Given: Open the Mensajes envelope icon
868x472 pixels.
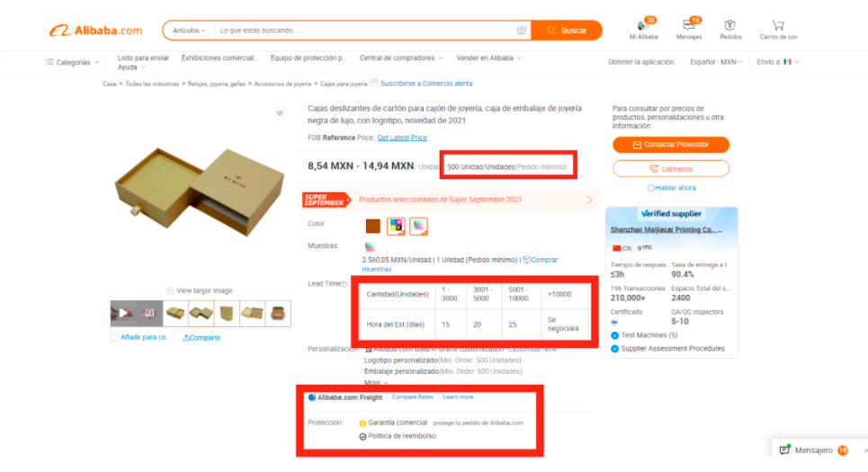Looking at the screenshot, I should [x=689, y=25].
